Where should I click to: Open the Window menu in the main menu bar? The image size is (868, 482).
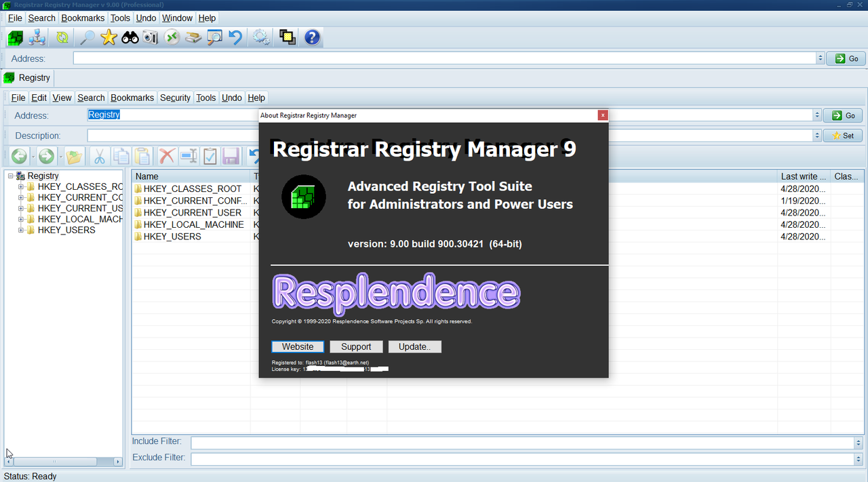177,18
